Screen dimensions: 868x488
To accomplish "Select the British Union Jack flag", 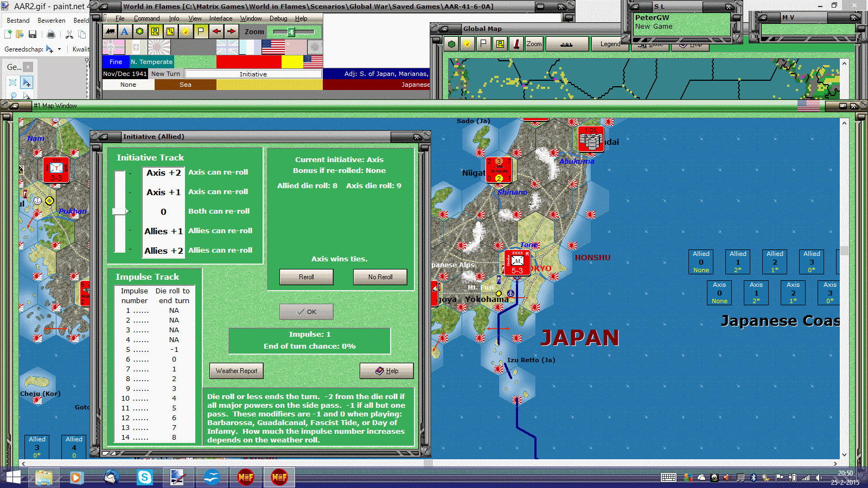I will (227, 47).
